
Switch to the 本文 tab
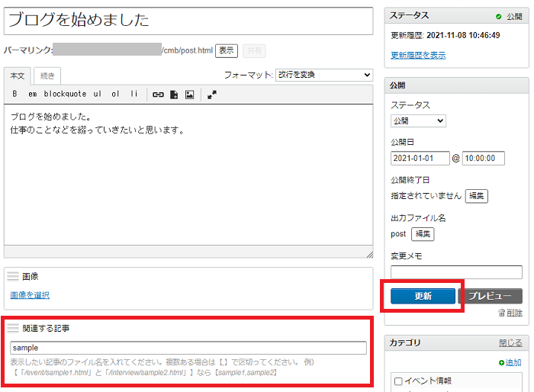tap(18, 76)
